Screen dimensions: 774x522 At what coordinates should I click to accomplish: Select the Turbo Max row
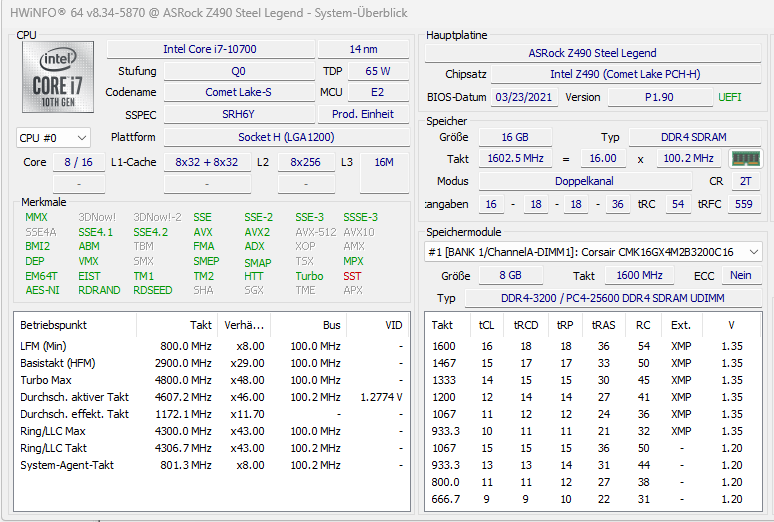point(212,380)
